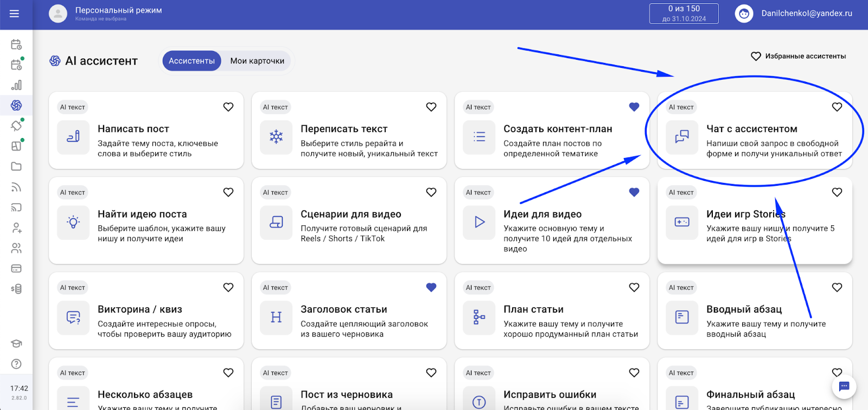Open the graduation cap training icon
The height and width of the screenshot is (410, 868).
(16, 343)
